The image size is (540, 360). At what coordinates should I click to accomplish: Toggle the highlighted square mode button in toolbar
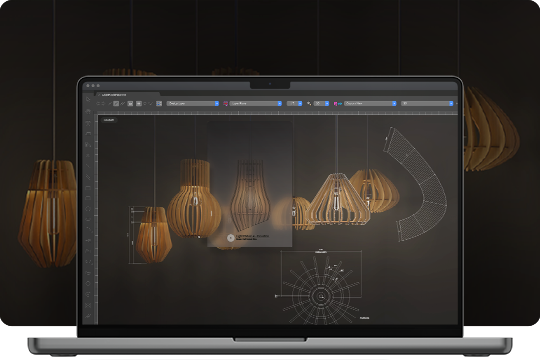tap(116, 103)
